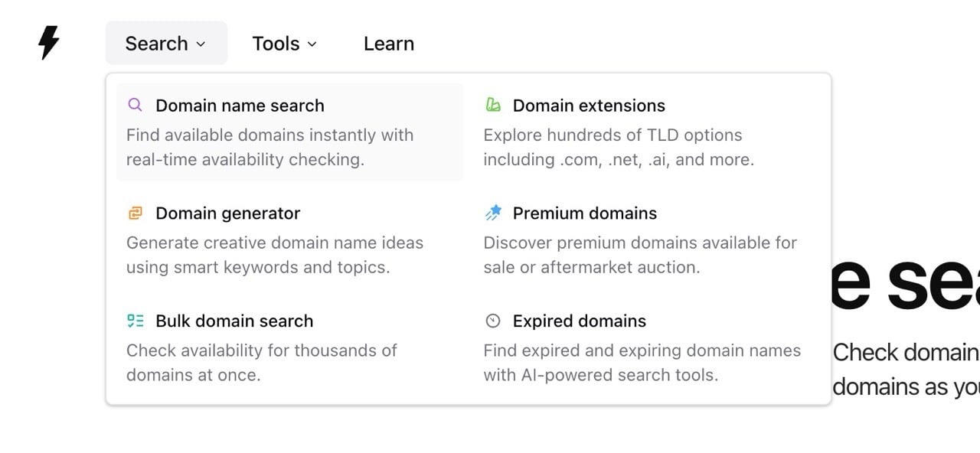Open the Expired domains tool
Viewport: 980px width, 453px height.
[x=579, y=321]
